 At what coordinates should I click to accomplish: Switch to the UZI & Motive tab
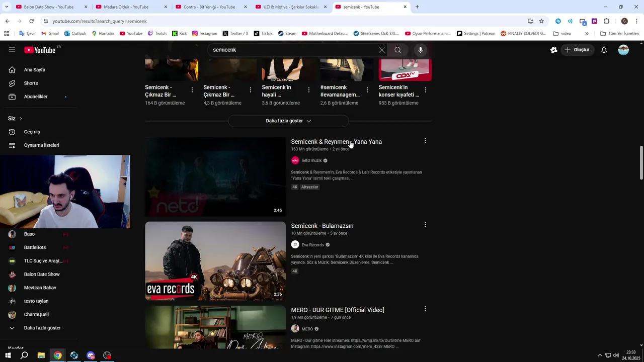(291, 7)
